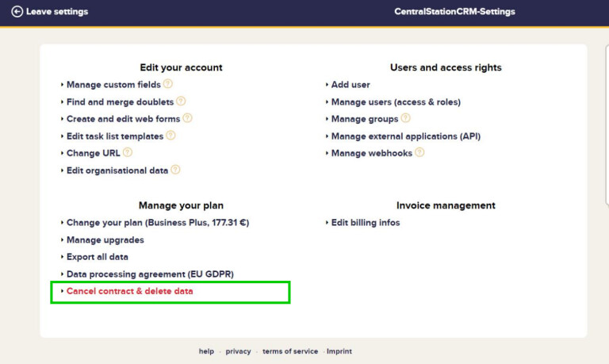This screenshot has width=609, height=364.
Task: Open Manage groups link
Action: (365, 119)
